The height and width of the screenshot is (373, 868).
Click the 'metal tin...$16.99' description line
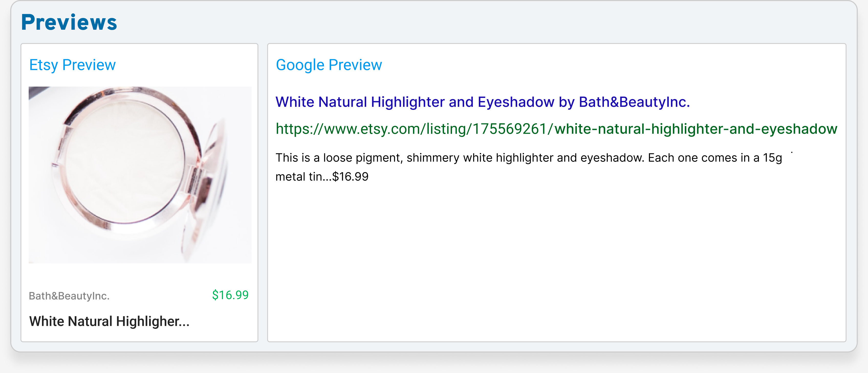click(x=322, y=177)
